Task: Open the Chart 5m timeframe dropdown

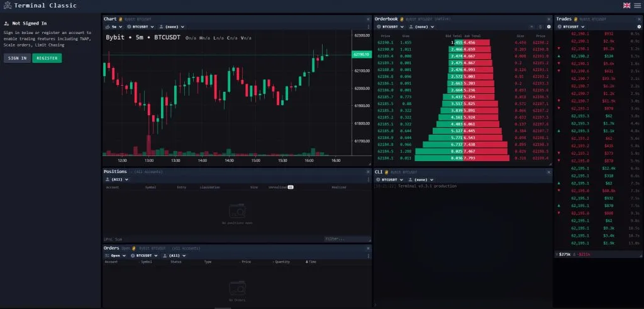Action: (x=114, y=26)
